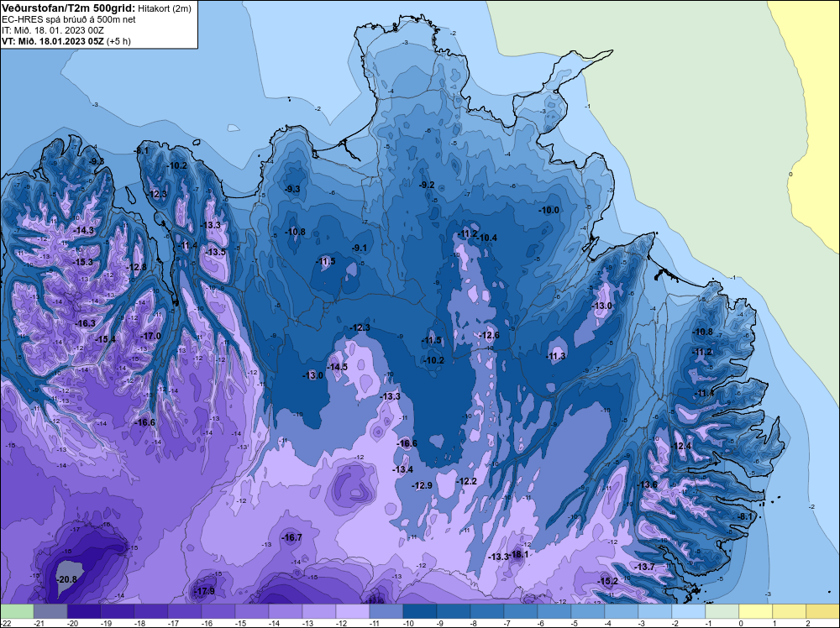Click the valid time 'VT: Mið. 18.01.2023 05Z'
The image size is (840, 628).
53,41
